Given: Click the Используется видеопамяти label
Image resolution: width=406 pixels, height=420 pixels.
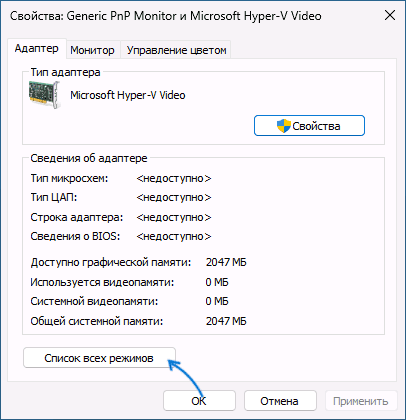Looking at the screenshot, I should point(102,282).
